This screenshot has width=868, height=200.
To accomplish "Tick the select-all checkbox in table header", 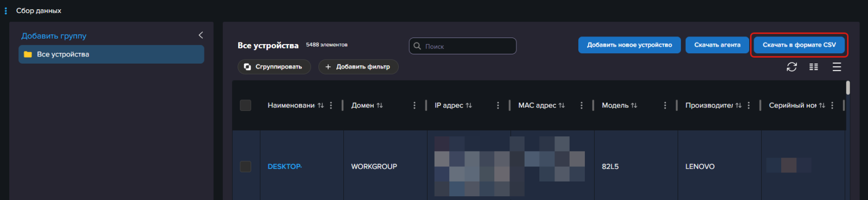I will [x=246, y=105].
